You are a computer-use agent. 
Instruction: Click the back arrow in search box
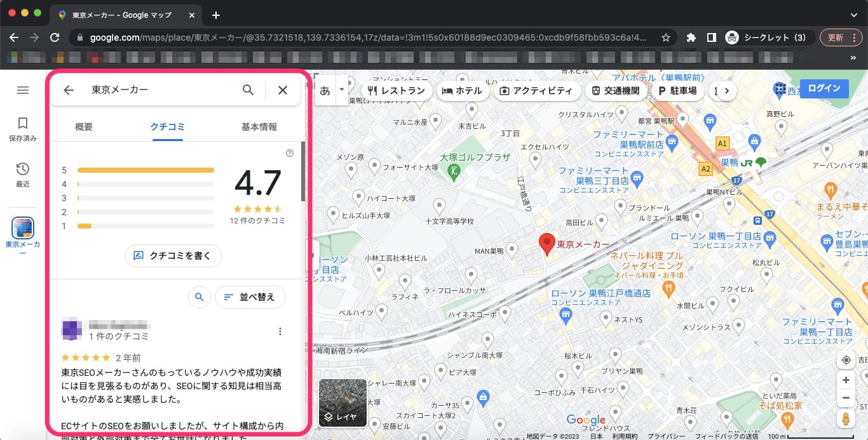pos(69,90)
